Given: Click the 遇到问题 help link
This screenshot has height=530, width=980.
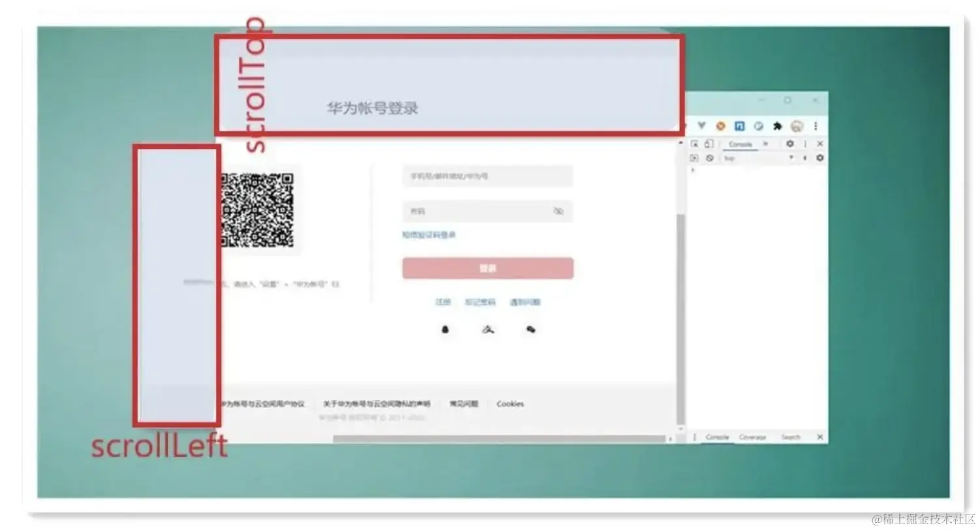Looking at the screenshot, I should [525, 302].
